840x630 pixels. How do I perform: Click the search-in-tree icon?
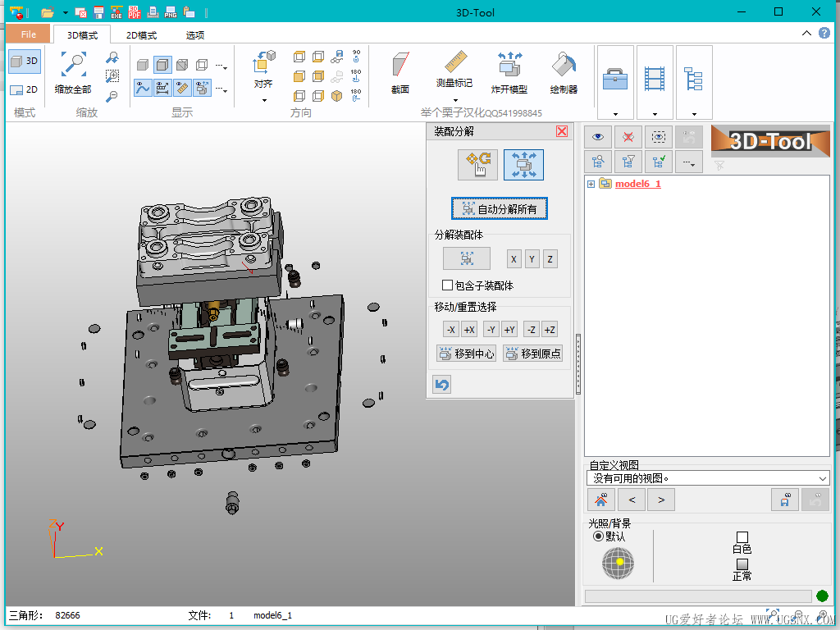(598, 162)
